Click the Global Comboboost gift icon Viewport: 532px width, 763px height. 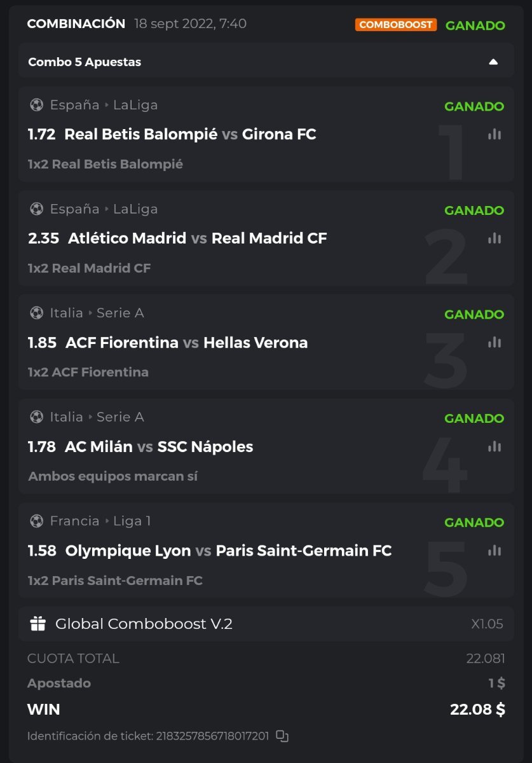pyautogui.click(x=38, y=624)
